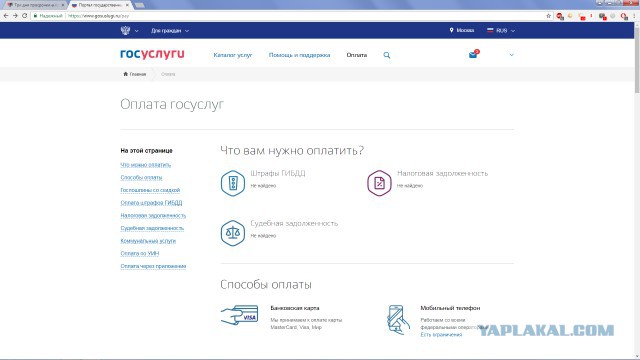Open the Помощь и поддержка menu

tap(299, 55)
